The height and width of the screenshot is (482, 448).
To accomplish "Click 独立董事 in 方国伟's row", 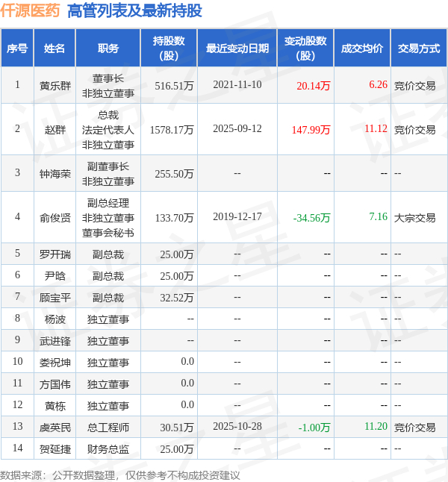I will pos(108,384).
